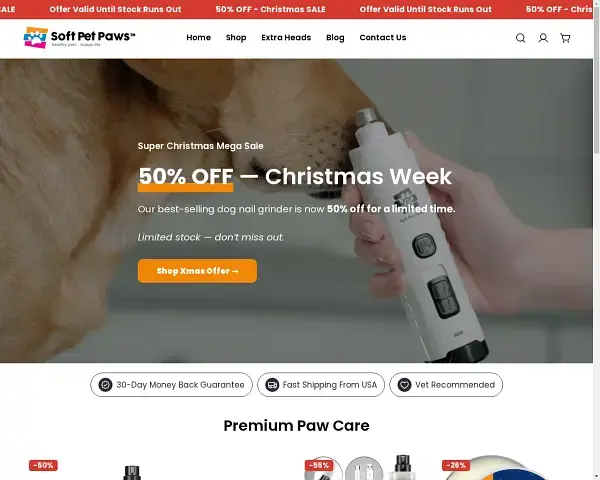The height and width of the screenshot is (480, 600).
Task: Open the account profile icon
Action: coord(543,38)
